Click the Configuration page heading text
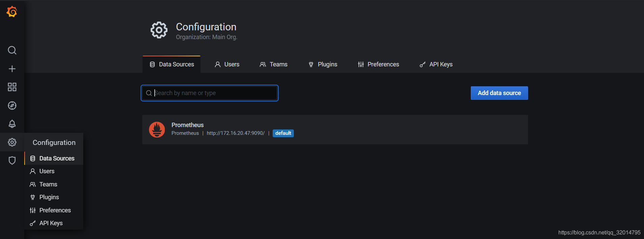 [x=206, y=27]
